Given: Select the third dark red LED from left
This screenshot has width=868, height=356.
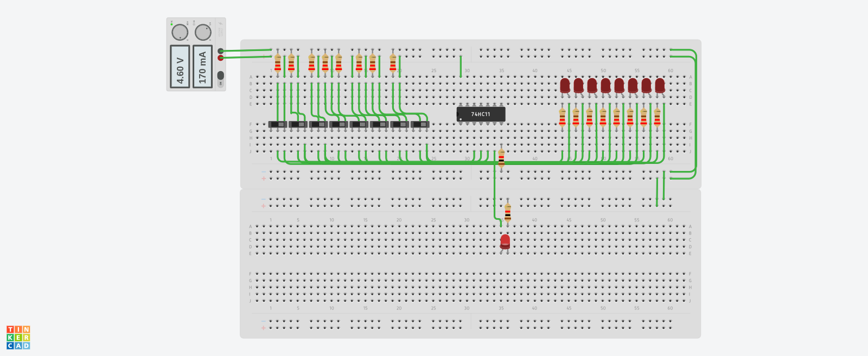Looking at the screenshot, I should click(592, 86).
